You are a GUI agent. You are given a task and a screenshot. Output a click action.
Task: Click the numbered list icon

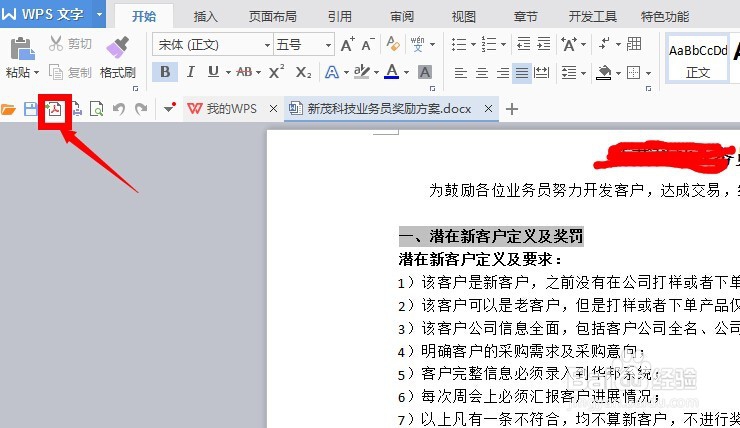[x=489, y=44]
